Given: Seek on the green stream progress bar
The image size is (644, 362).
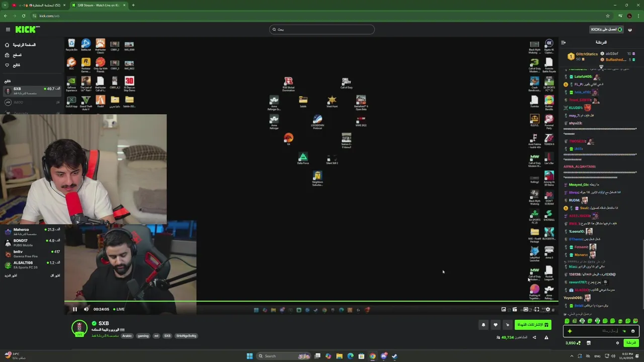Looking at the screenshot, I should click(x=311, y=302).
